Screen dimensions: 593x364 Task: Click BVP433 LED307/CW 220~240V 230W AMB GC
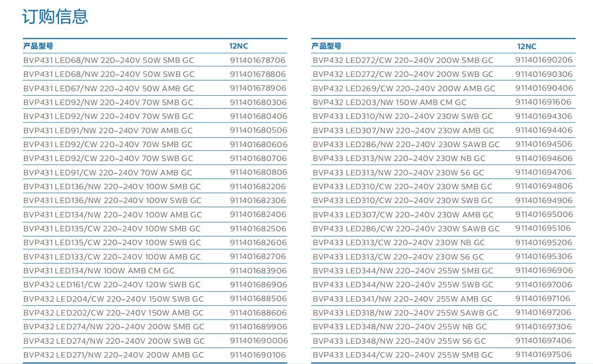point(403,215)
